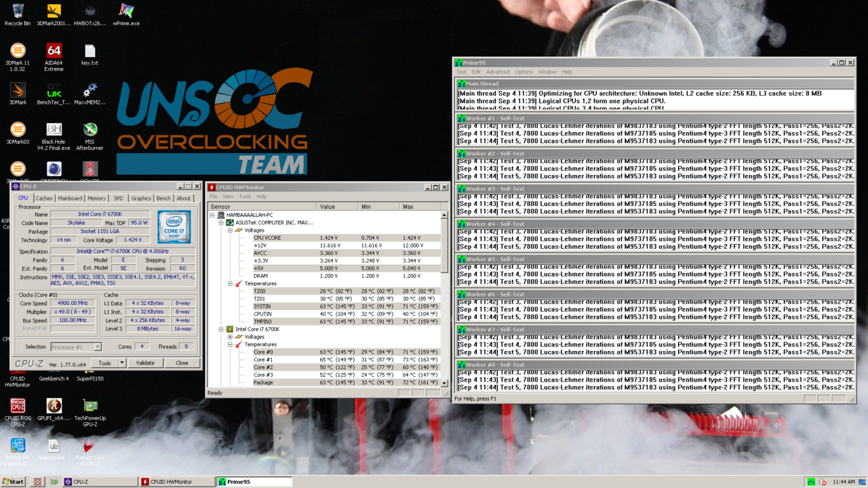Open CPU-Z Tools dropdown arrow
868x488 pixels.
(x=122, y=363)
